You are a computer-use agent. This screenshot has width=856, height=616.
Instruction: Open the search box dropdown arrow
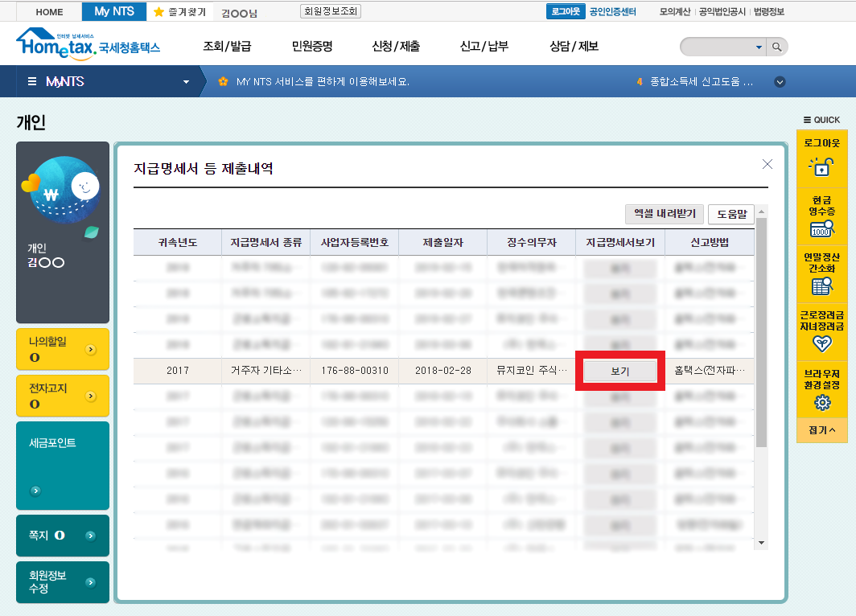pyautogui.click(x=759, y=47)
